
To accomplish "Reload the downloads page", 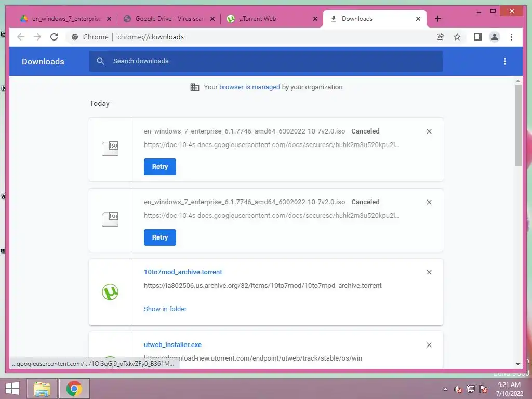I will click(x=54, y=37).
